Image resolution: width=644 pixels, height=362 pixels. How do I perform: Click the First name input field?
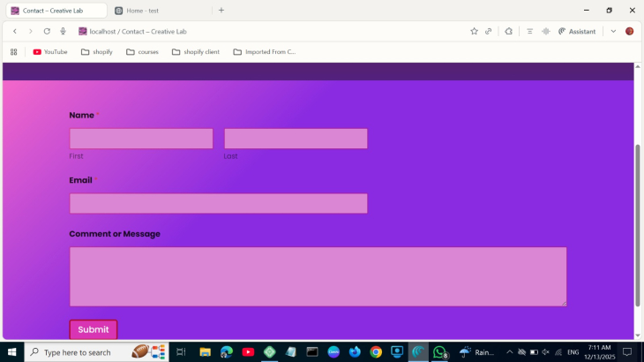point(141,139)
